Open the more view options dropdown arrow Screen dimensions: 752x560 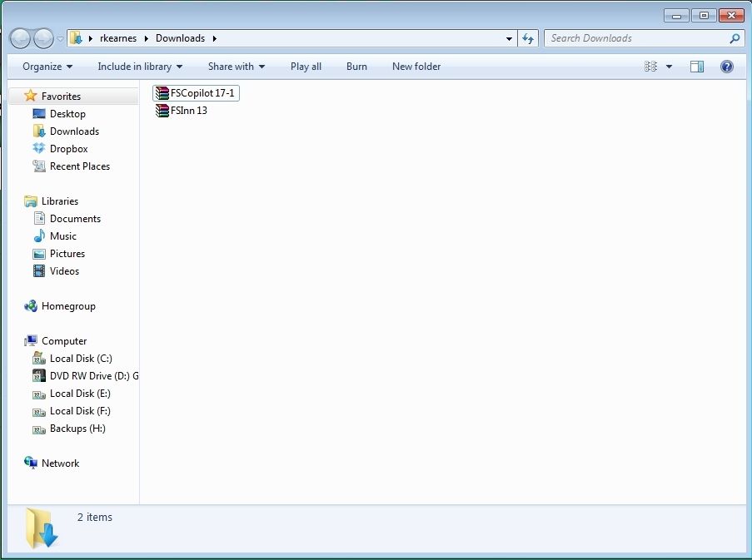coord(669,67)
